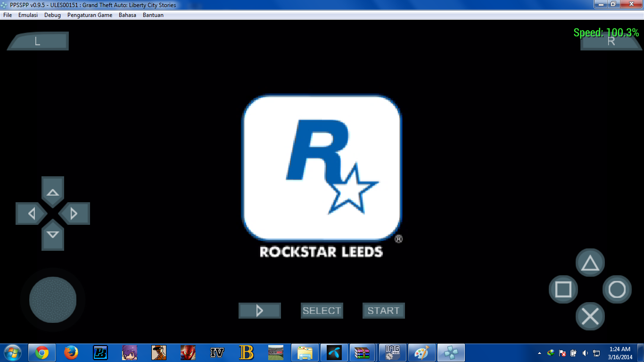This screenshot has height=362, width=644.
Task: Click the unthrottle fast-forward arrow button
Action: pyautogui.click(x=260, y=311)
